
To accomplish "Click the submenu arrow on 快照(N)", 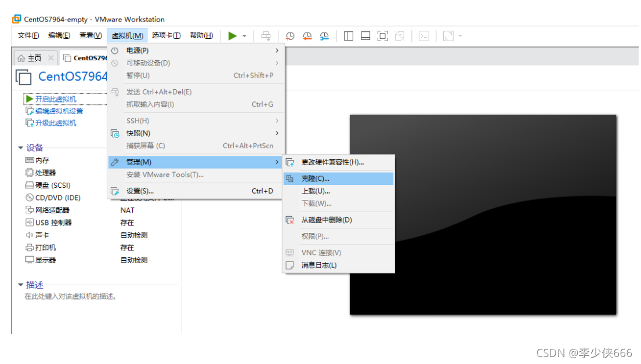I will [277, 133].
